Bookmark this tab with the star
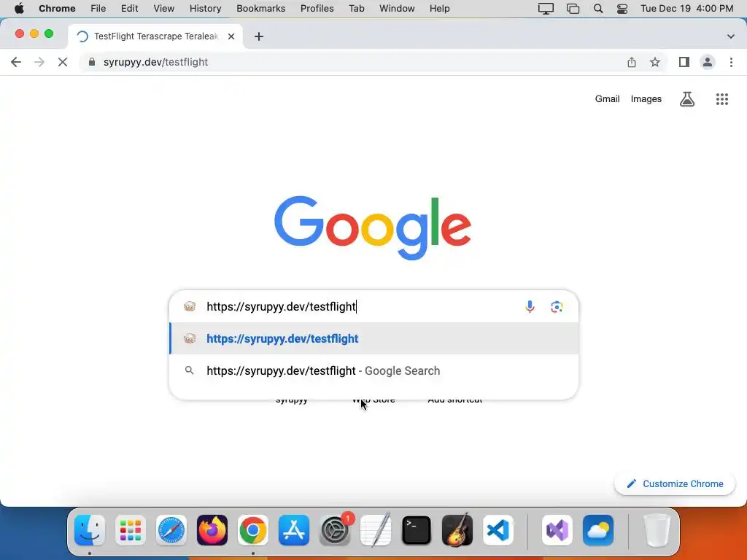 [x=655, y=62]
